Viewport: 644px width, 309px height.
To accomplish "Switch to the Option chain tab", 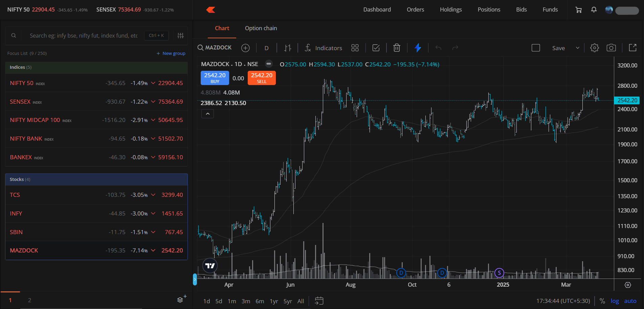I will tap(261, 28).
